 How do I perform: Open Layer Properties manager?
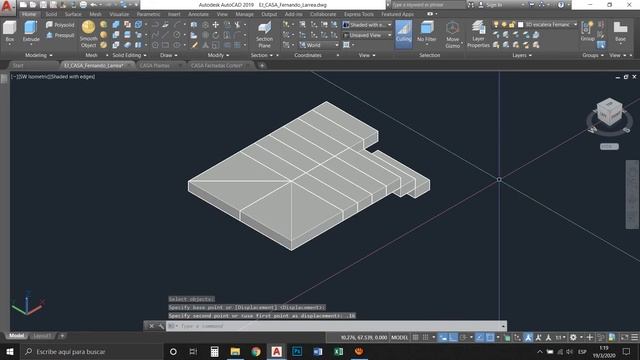pos(478,35)
